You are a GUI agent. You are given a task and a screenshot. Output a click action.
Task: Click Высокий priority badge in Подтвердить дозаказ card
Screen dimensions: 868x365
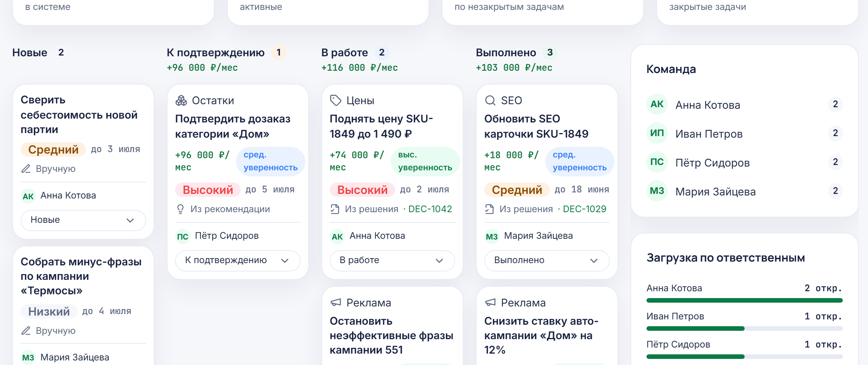[208, 190]
